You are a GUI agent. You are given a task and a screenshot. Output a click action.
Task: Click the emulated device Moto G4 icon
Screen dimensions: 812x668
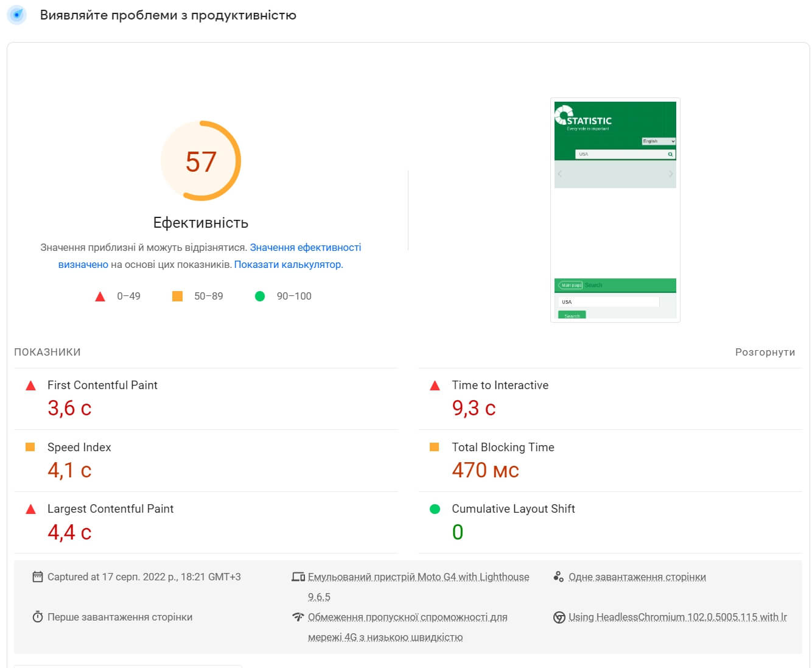[298, 577]
